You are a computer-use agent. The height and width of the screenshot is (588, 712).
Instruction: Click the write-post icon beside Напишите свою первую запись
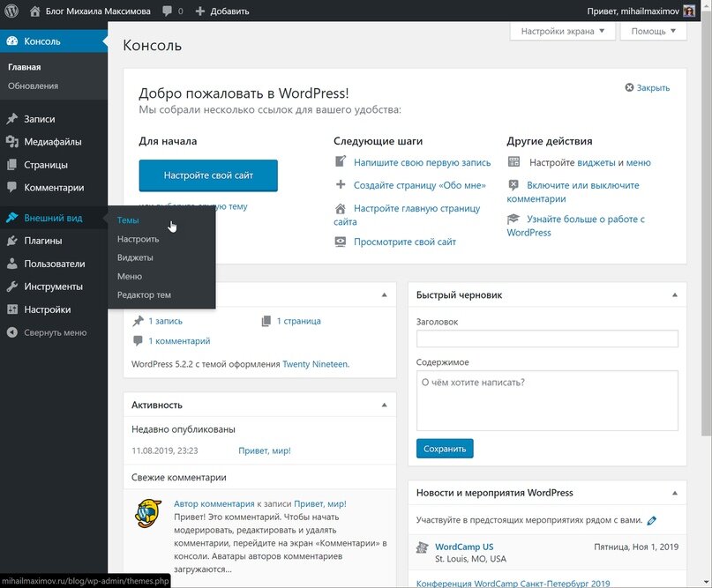tap(340, 161)
